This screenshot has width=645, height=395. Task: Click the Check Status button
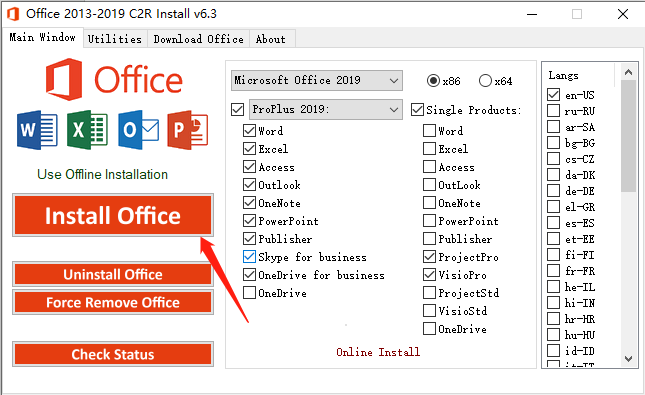113,354
